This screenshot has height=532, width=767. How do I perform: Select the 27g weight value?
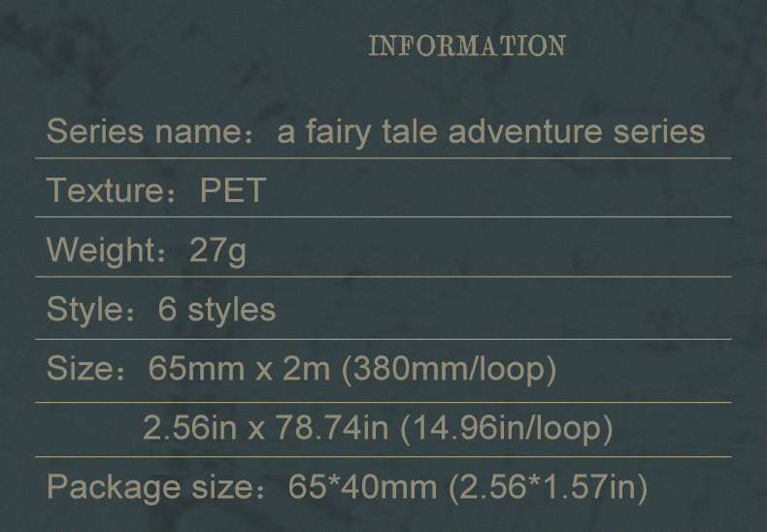(x=217, y=250)
